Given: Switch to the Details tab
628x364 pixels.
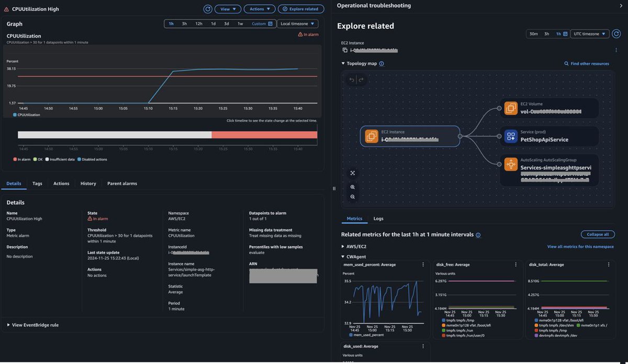Looking at the screenshot, I should click(14, 184).
